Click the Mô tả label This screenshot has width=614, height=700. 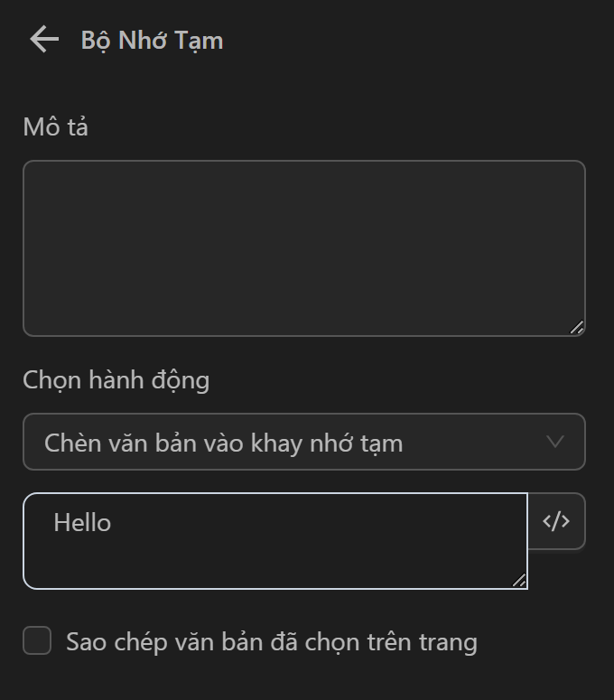tap(55, 127)
